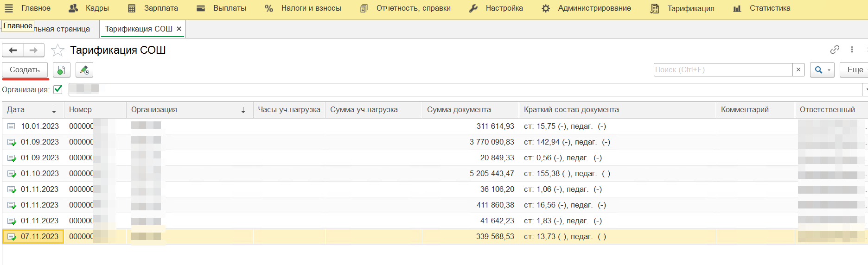Viewport: 868px width, 265px height.
Task: Click the edit document pencil icon
Action: [84, 70]
